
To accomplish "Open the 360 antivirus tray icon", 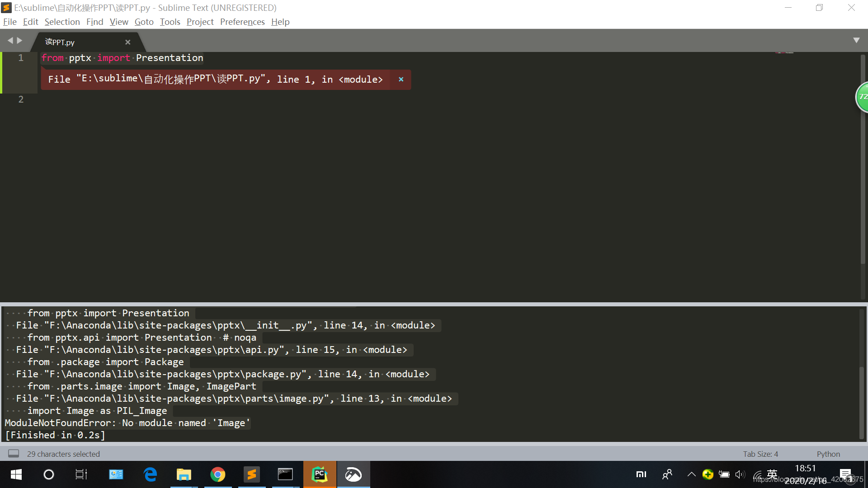I will [708, 474].
